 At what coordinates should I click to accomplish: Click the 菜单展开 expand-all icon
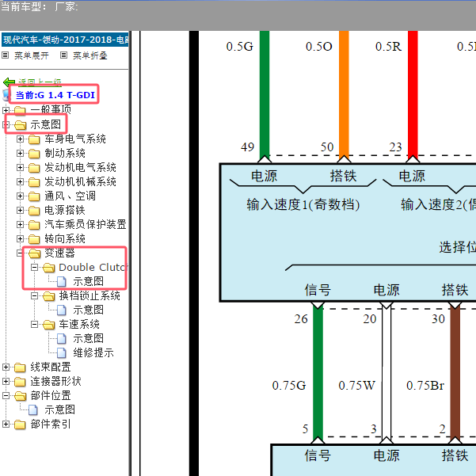6,55
